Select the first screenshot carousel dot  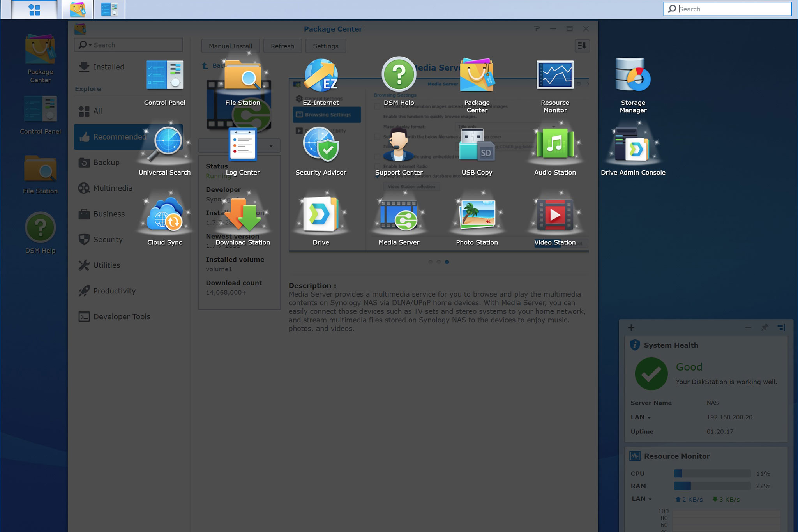[431, 262]
